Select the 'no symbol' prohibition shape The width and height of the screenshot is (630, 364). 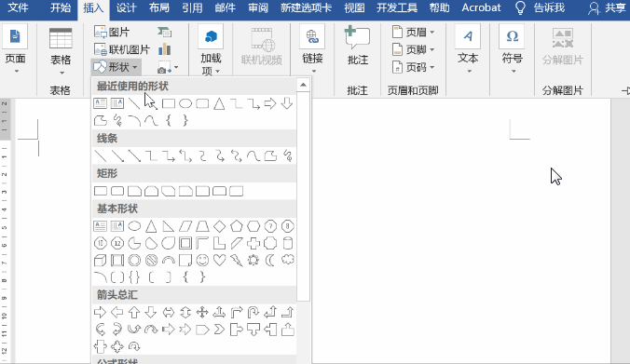coord(151,260)
